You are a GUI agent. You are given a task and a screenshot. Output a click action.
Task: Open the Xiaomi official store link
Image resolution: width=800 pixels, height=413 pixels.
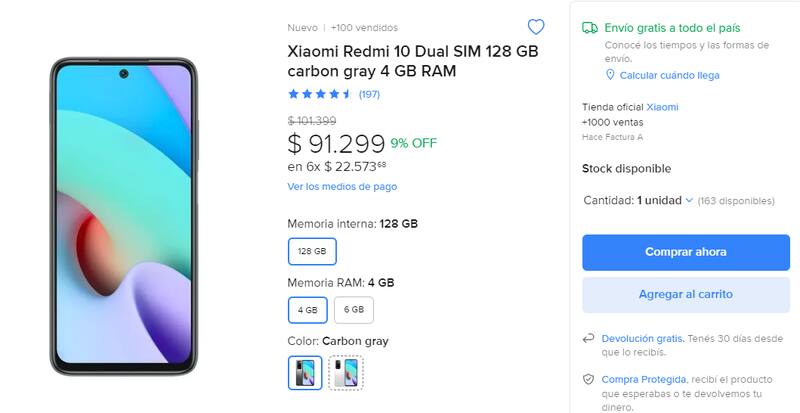coord(662,106)
